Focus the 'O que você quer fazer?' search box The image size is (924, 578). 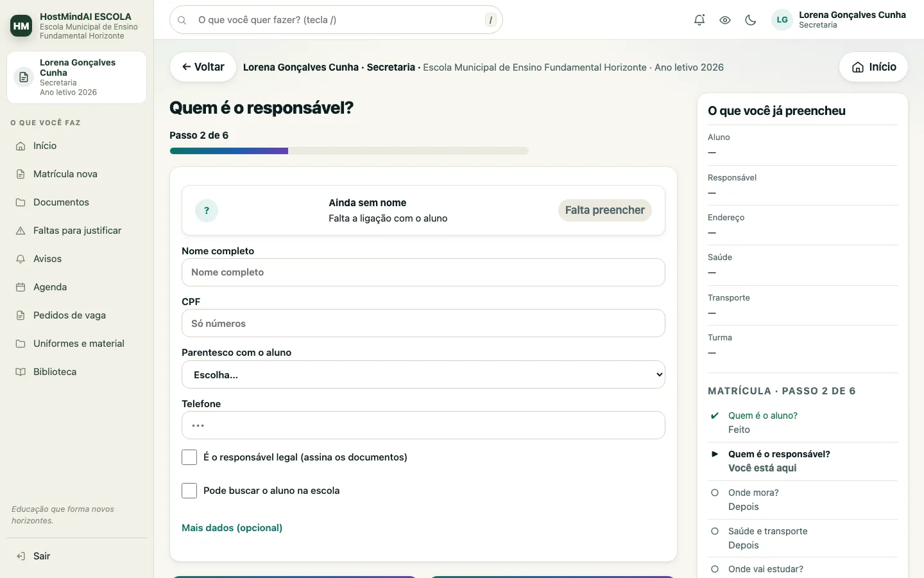pyautogui.click(x=336, y=20)
